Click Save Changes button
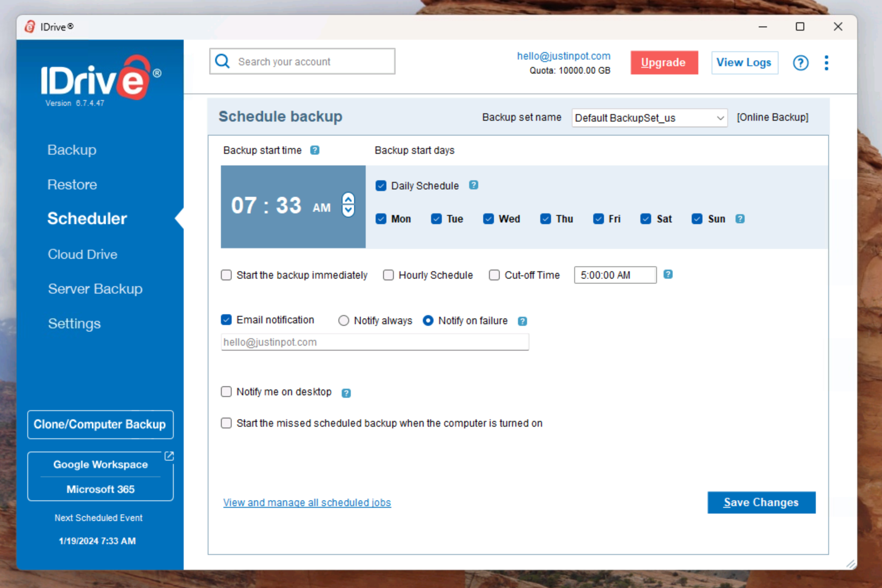Screen dimensions: 882x588 click(x=761, y=502)
